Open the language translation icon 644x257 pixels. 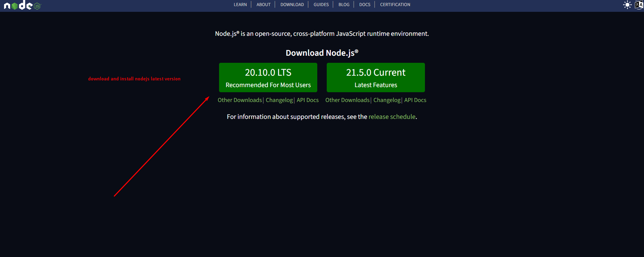(x=639, y=5)
